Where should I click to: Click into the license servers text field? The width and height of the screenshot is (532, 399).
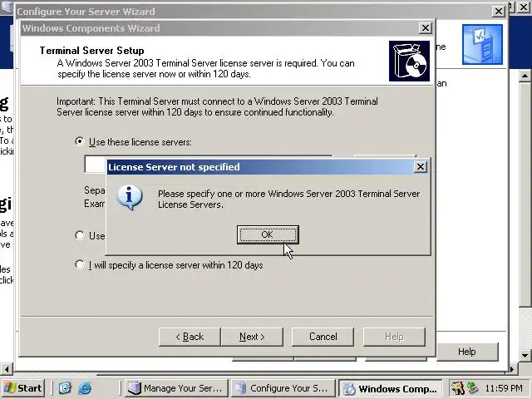point(95,165)
